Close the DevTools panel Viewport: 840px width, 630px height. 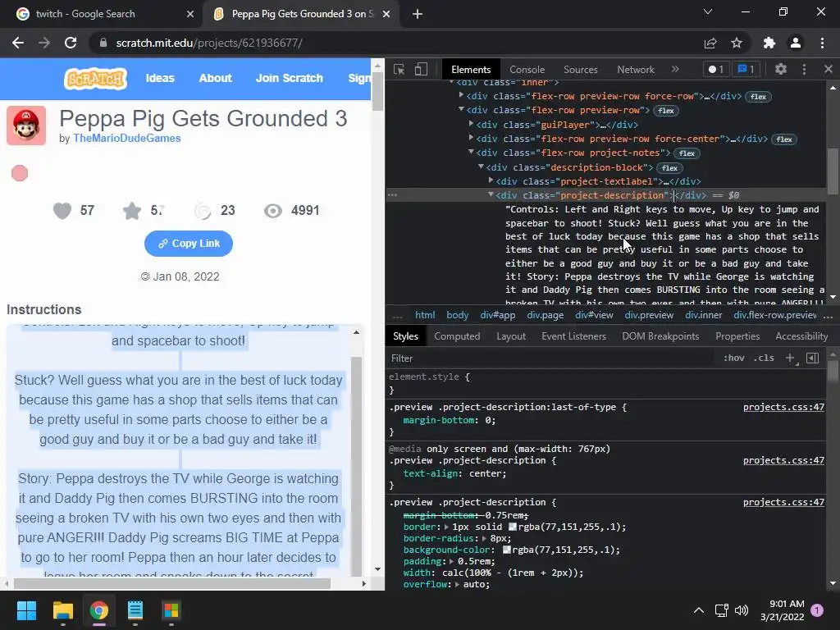coord(829,69)
